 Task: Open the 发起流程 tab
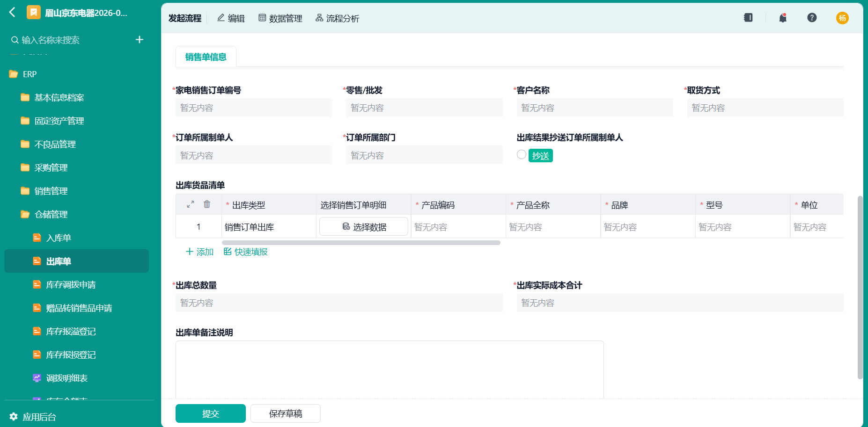pyautogui.click(x=185, y=18)
